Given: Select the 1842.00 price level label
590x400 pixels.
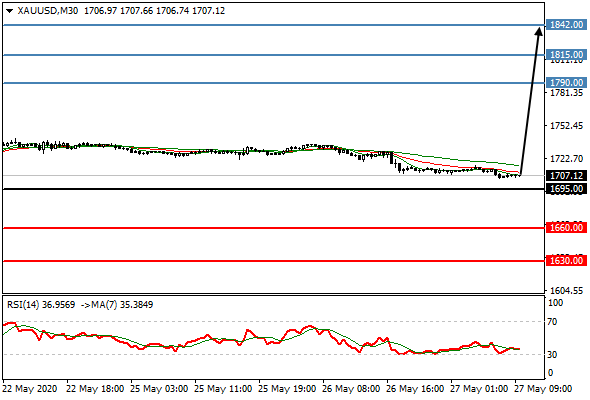Looking at the screenshot, I should click(x=566, y=25).
